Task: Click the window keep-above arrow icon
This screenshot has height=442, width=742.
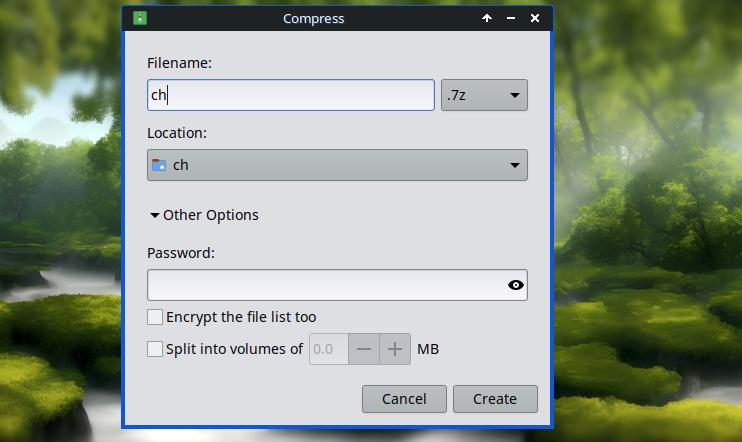Action: 487,18
